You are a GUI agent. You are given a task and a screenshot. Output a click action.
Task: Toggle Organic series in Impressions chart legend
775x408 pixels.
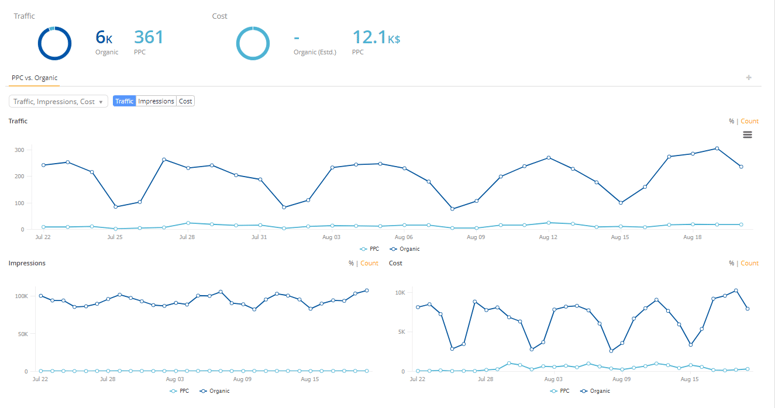[x=215, y=391]
